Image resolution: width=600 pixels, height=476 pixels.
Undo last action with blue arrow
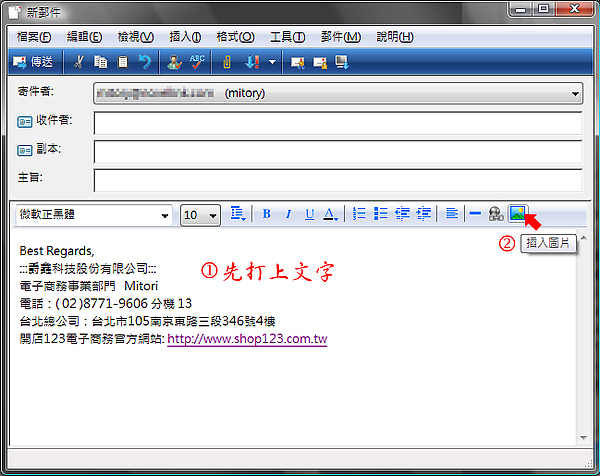tap(145, 62)
